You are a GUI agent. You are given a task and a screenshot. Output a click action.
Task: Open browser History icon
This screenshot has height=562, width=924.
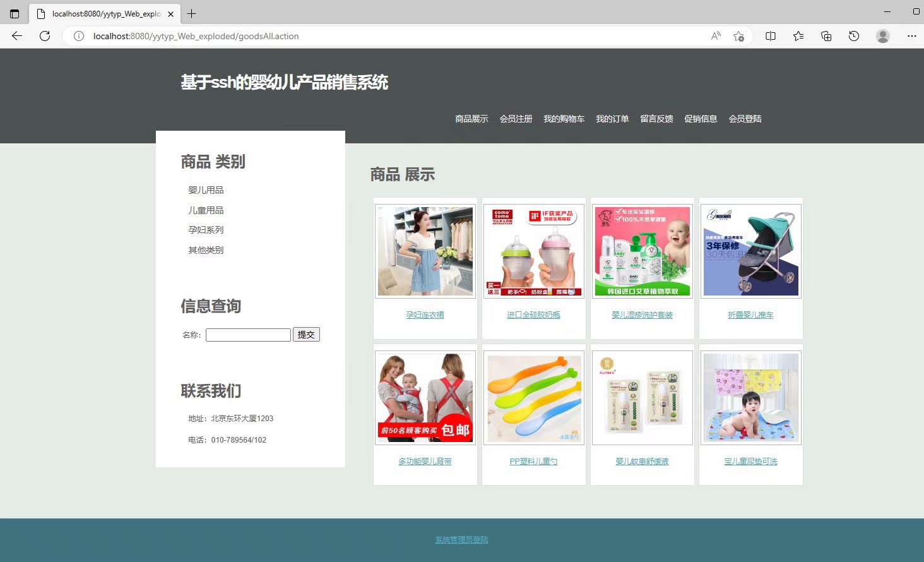pyautogui.click(x=854, y=36)
